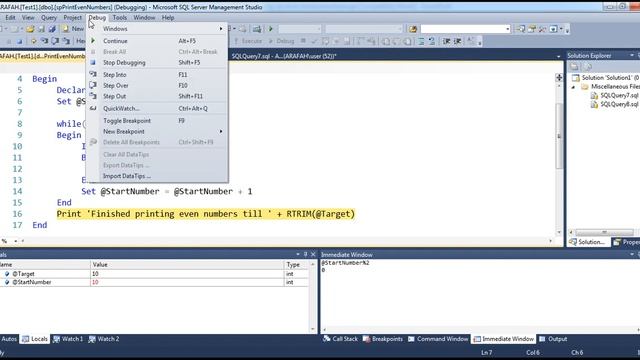Screen dimensions: 640x360
Task: Switch to the Locals tab
Action: [35, 339]
